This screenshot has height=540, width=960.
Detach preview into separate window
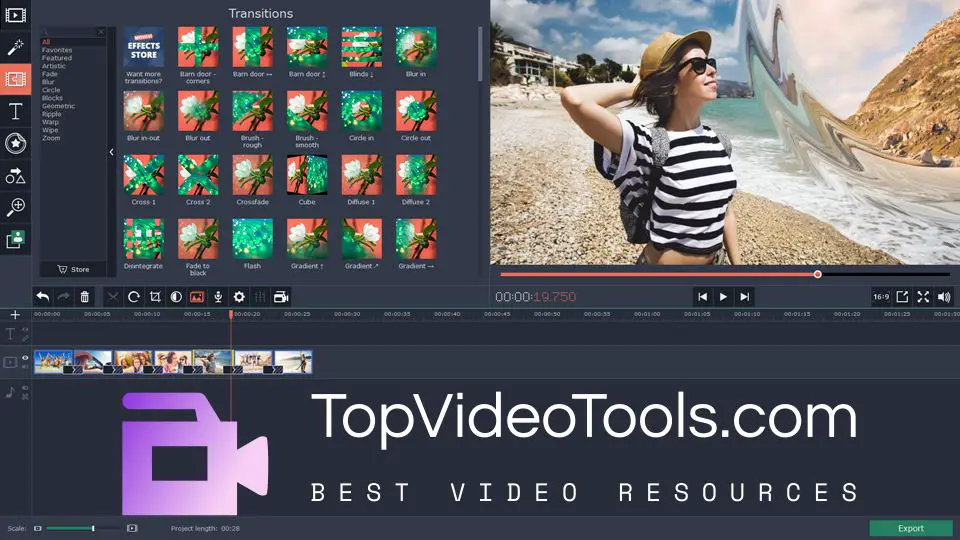pos(902,297)
